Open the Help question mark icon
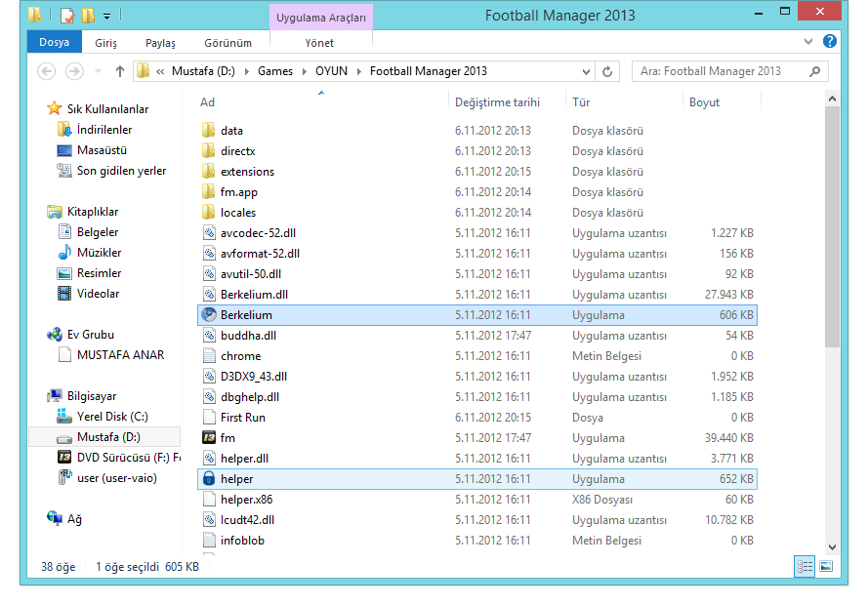 (x=829, y=42)
